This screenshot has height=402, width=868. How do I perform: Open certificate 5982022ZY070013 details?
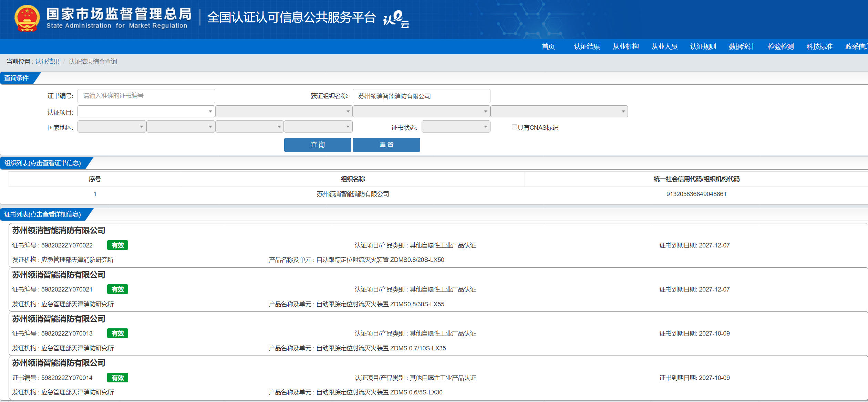click(x=438, y=334)
